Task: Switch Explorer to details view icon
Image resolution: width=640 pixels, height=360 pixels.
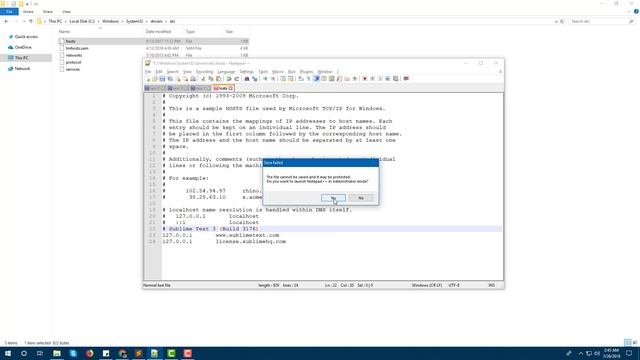Action: [627, 342]
